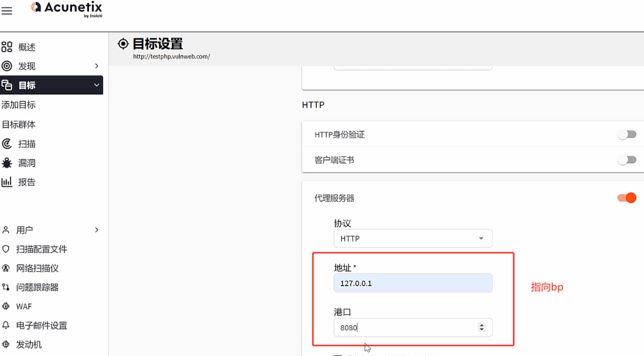Click the 发动机 cog icon
Screen dimensions: 644x356
point(6,345)
